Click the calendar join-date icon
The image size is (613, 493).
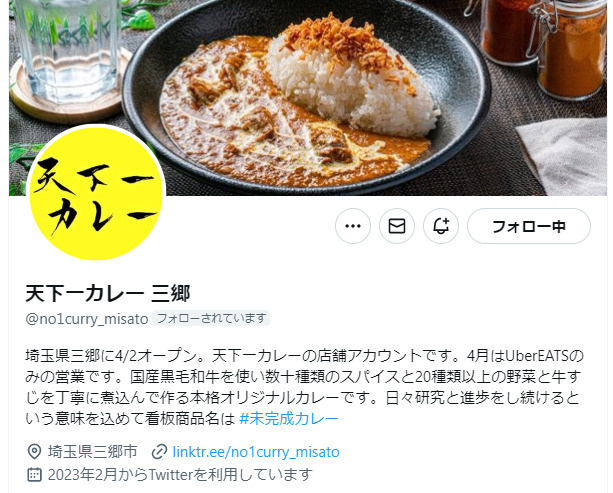34,475
